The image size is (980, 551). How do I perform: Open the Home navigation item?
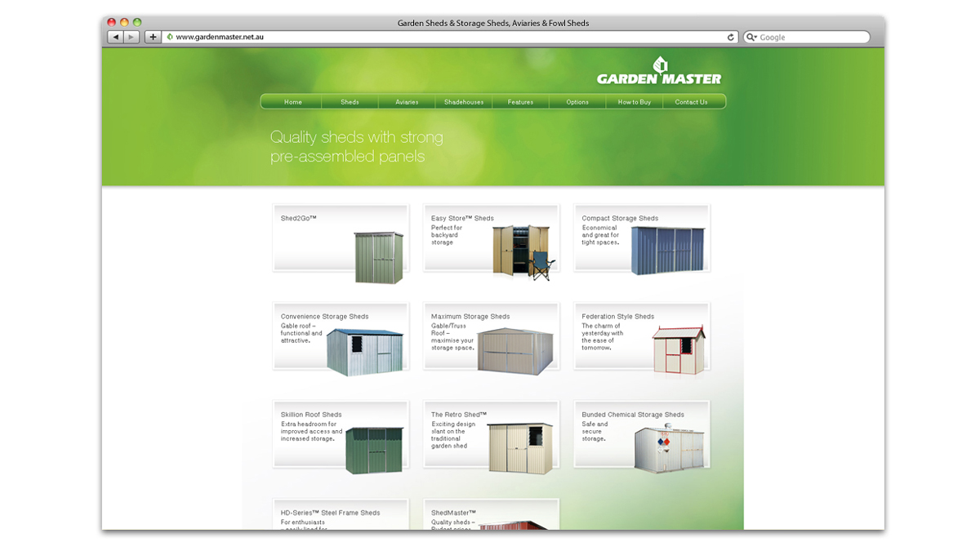tap(293, 102)
